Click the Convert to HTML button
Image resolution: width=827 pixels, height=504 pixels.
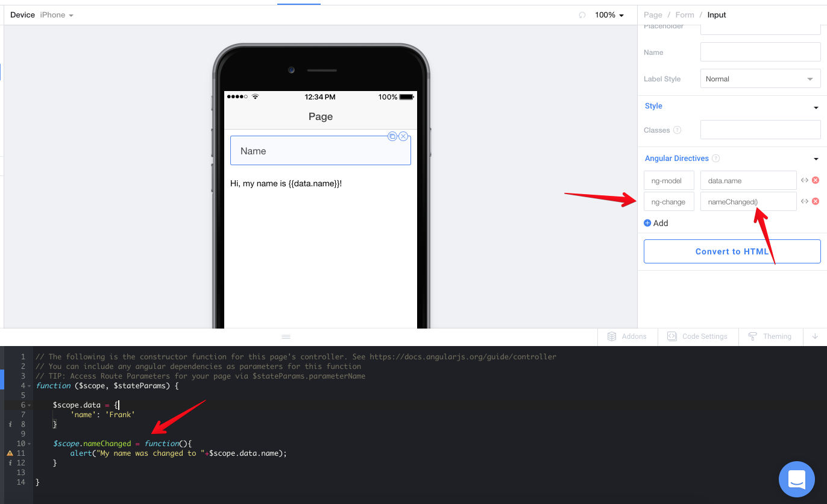tap(732, 251)
